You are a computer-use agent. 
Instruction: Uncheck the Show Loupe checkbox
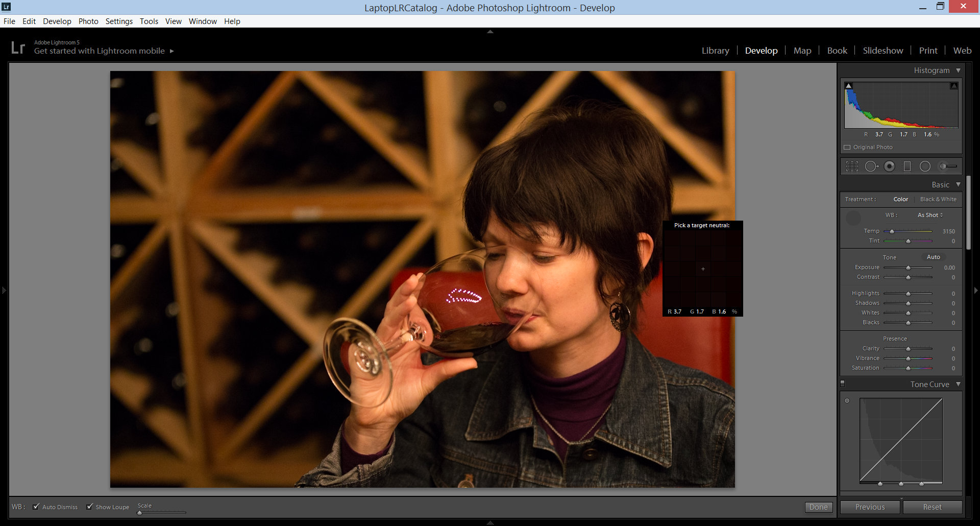tap(90, 507)
